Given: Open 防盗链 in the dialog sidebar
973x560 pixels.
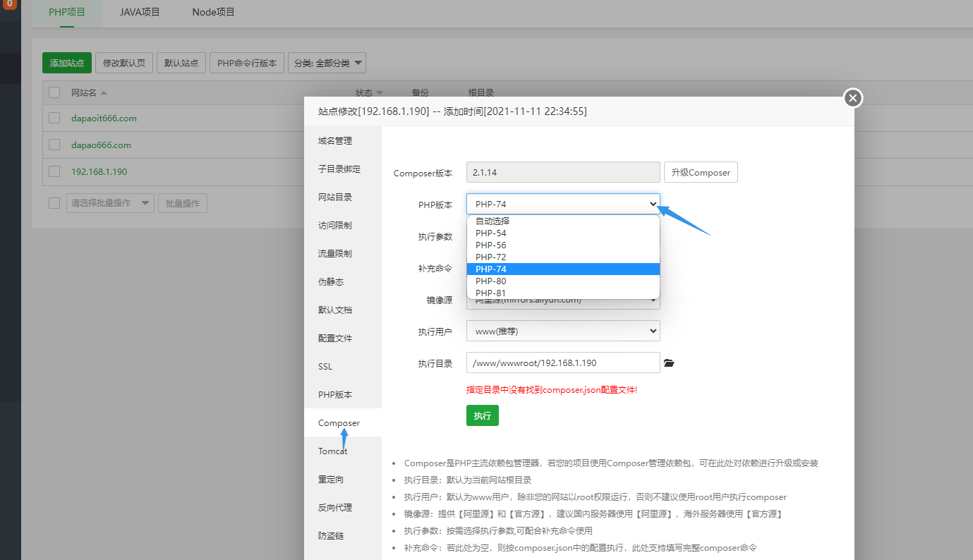Looking at the screenshot, I should pos(343,536).
